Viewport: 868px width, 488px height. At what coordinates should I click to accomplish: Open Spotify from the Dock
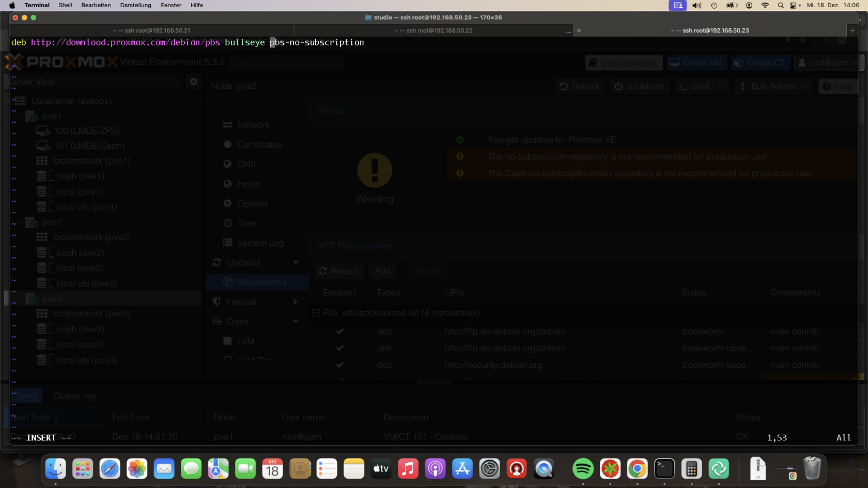point(583,469)
